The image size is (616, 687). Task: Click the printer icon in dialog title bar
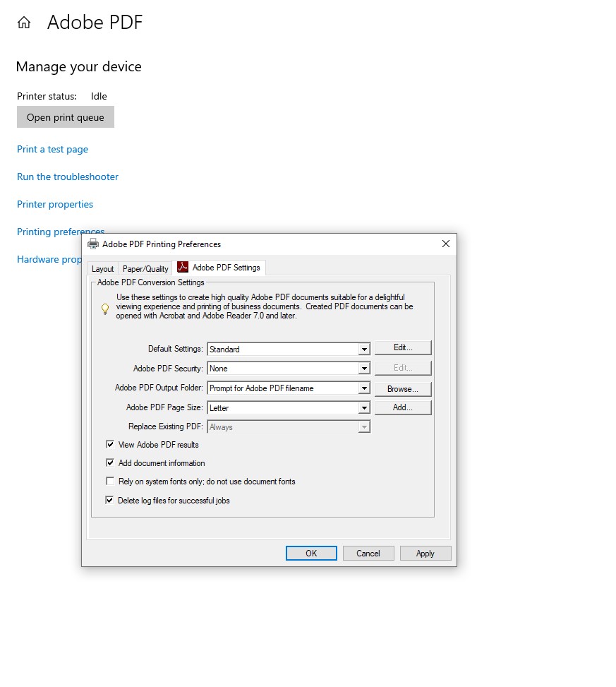tap(92, 243)
